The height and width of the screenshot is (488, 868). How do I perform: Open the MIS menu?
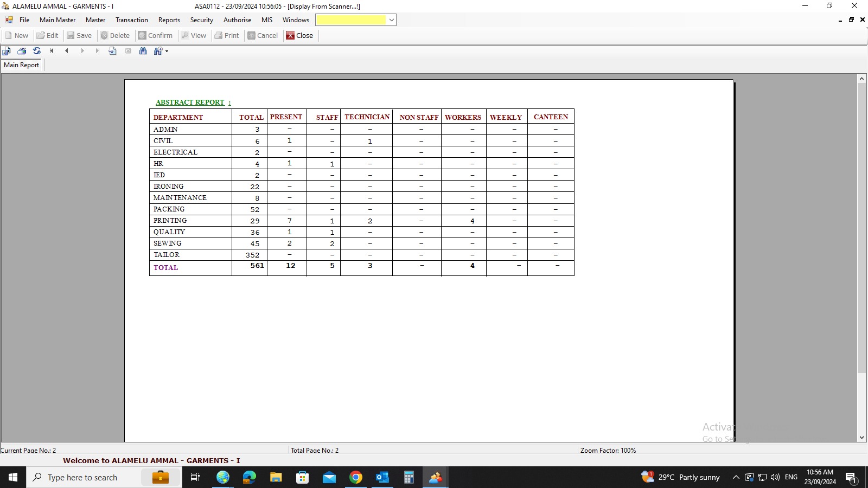pos(267,20)
